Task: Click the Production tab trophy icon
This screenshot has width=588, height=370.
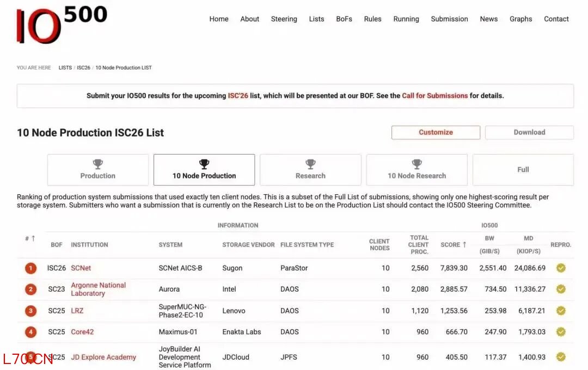Action: (x=98, y=164)
